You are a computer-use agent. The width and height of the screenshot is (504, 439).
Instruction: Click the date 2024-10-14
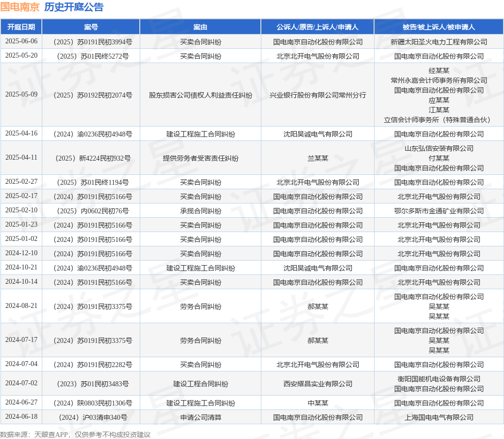click(21, 282)
